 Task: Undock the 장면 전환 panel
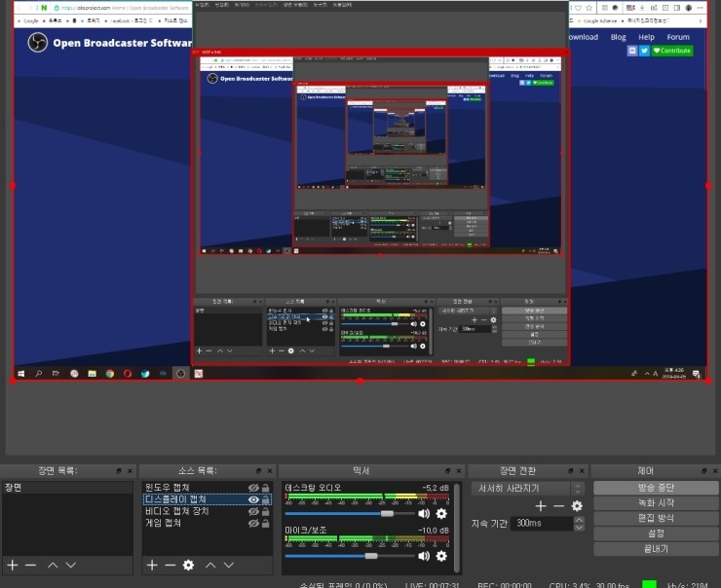pos(571,471)
